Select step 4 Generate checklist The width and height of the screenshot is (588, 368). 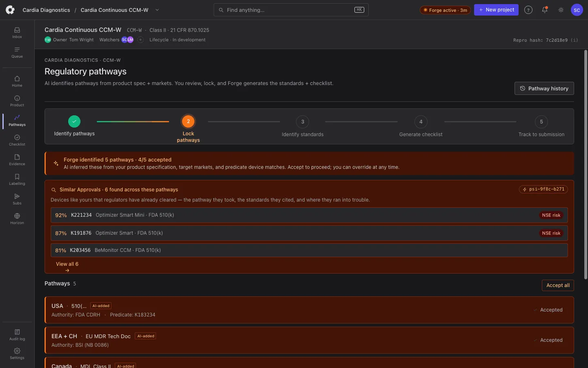click(421, 127)
